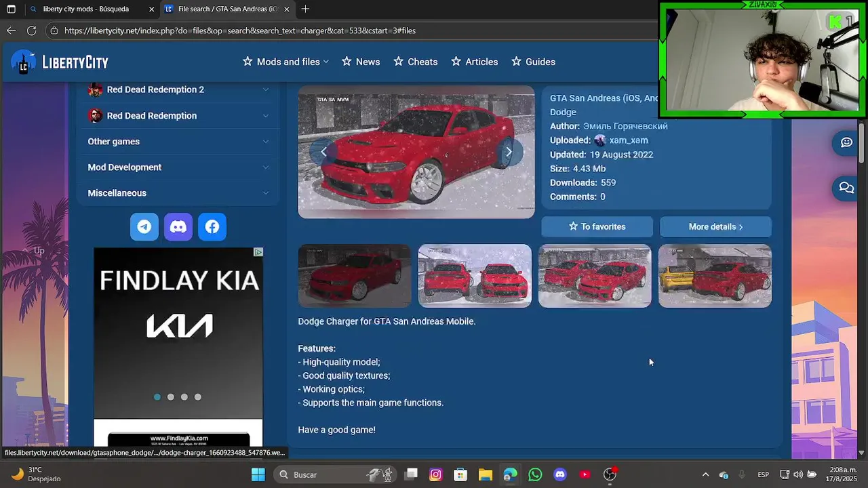Open fourth thumbnail with yellow car
The width and height of the screenshot is (868, 488).
(715, 276)
